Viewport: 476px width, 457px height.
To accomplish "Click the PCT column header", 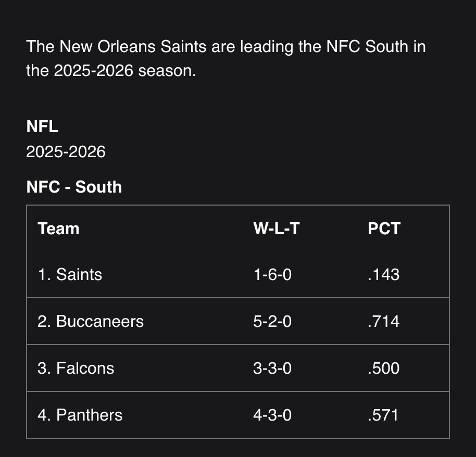I will click(384, 228).
